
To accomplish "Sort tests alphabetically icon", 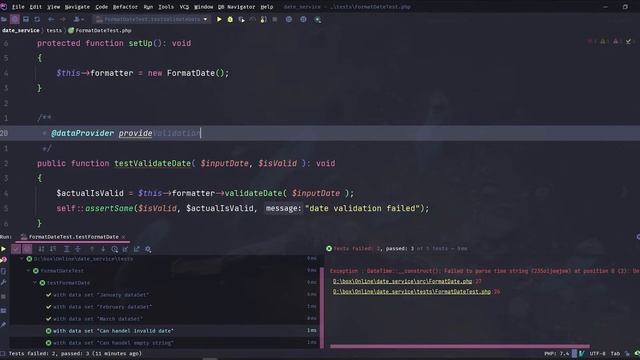I will click(41, 249).
